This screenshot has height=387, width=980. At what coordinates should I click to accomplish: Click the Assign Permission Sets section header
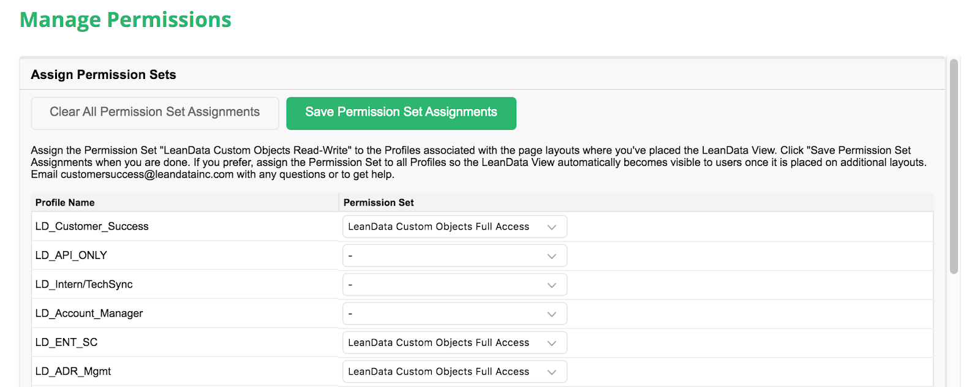pyautogui.click(x=104, y=75)
